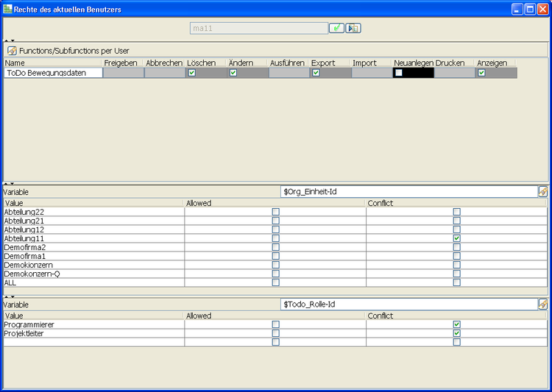The width and height of the screenshot is (552, 392).
Task: Enable Neuanlegen checkbox for ToDo Bewegungsdaten
Action: 399,73
